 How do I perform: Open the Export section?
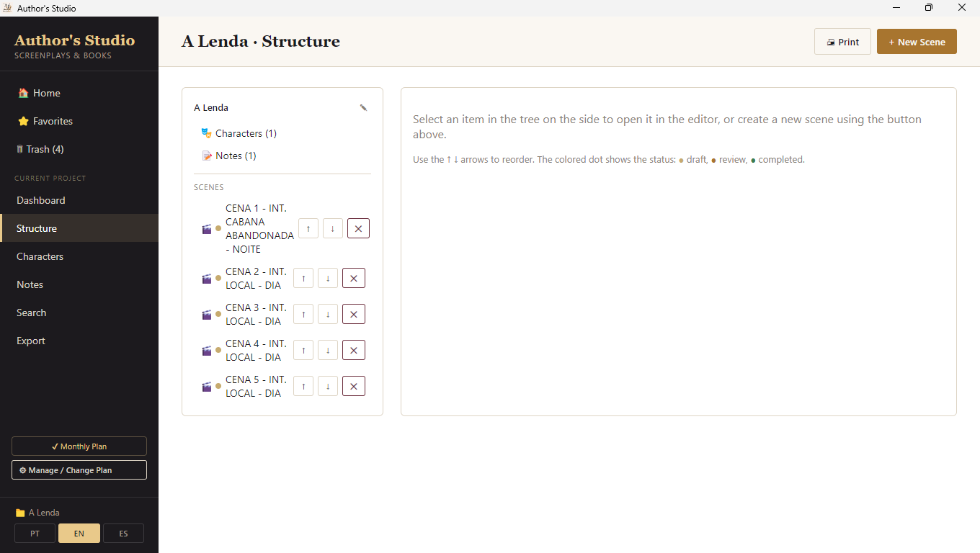pyautogui.click(x=79, y=341)
